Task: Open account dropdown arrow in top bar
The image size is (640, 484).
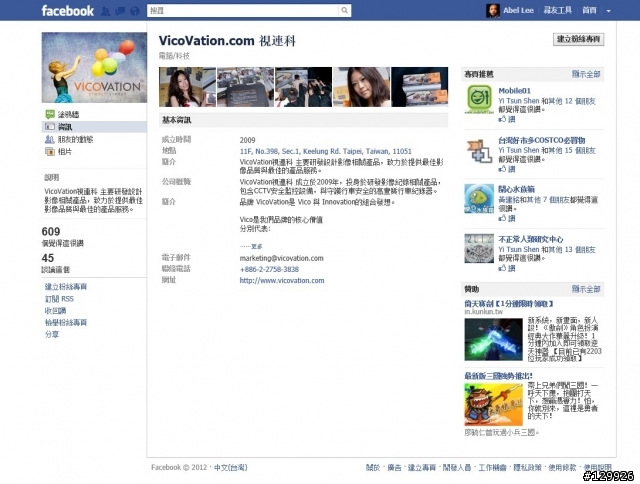Action: click(x=608, y=11)
